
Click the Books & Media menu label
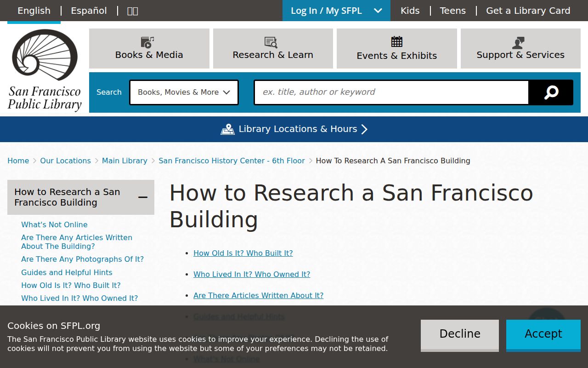[x=149, y=55]
